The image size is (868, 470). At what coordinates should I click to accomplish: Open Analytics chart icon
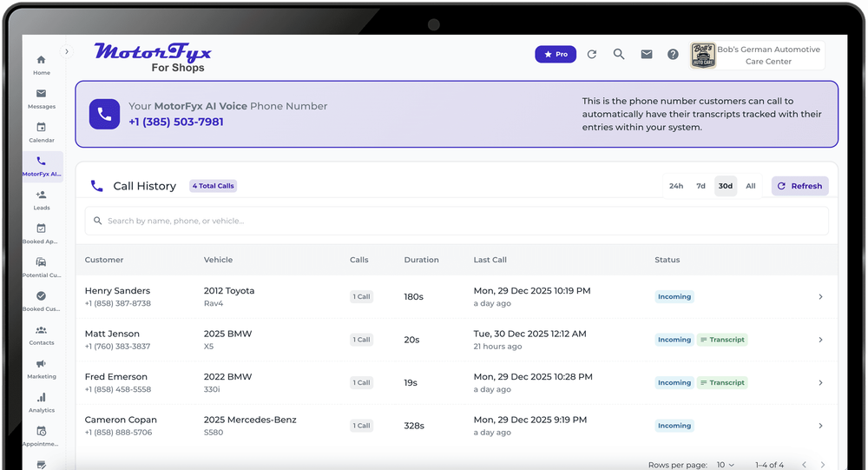click(41, 399)
